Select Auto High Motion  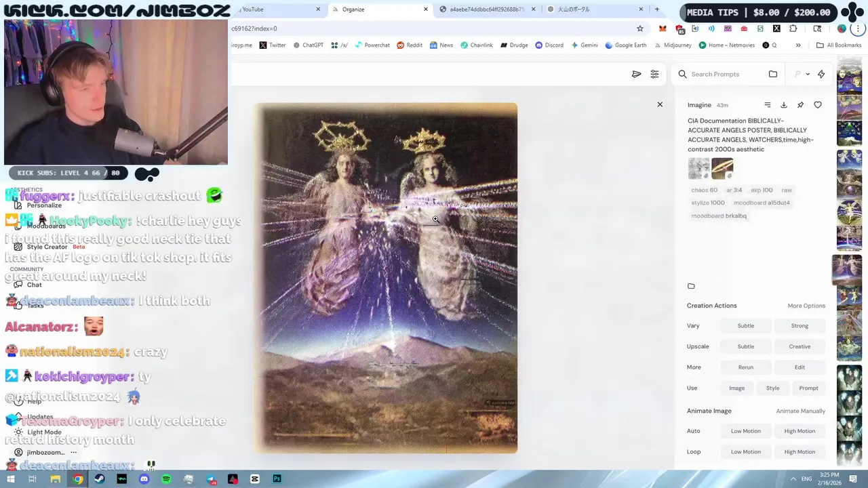click(x=800, y=431)
